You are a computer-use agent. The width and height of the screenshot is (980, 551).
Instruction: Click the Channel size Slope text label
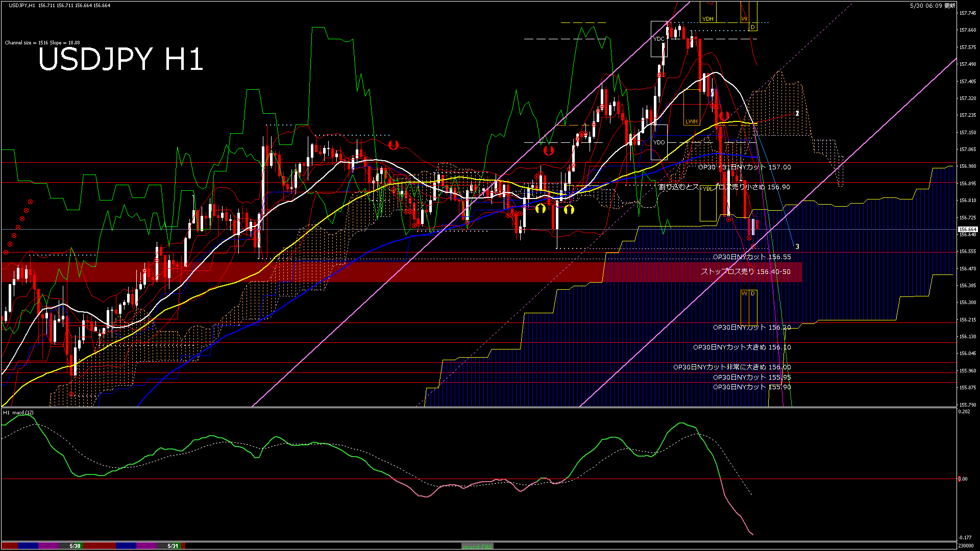42,43
